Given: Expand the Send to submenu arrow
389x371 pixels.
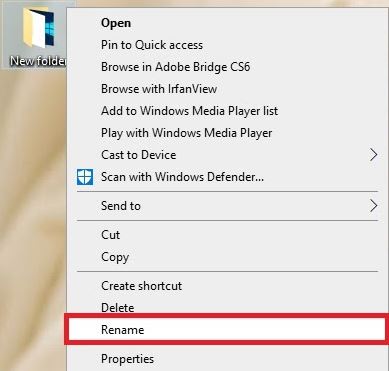Looking at the screenshot, I should tap(373, 206).
